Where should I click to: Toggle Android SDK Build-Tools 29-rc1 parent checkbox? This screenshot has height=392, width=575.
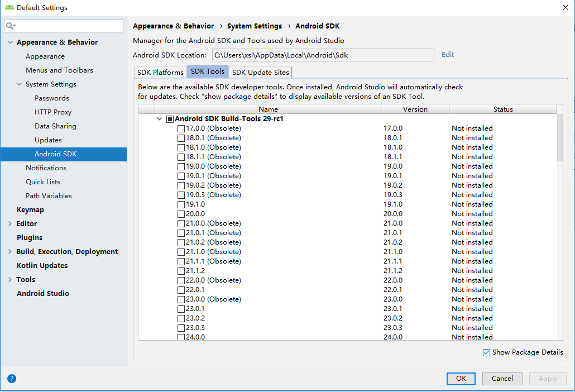(x=170, y=119)
